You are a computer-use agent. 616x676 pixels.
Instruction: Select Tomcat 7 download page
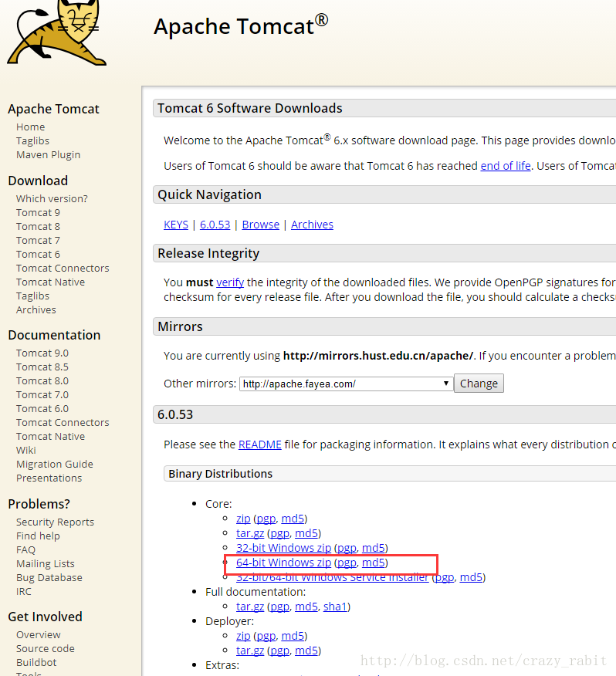click(38, 240)
